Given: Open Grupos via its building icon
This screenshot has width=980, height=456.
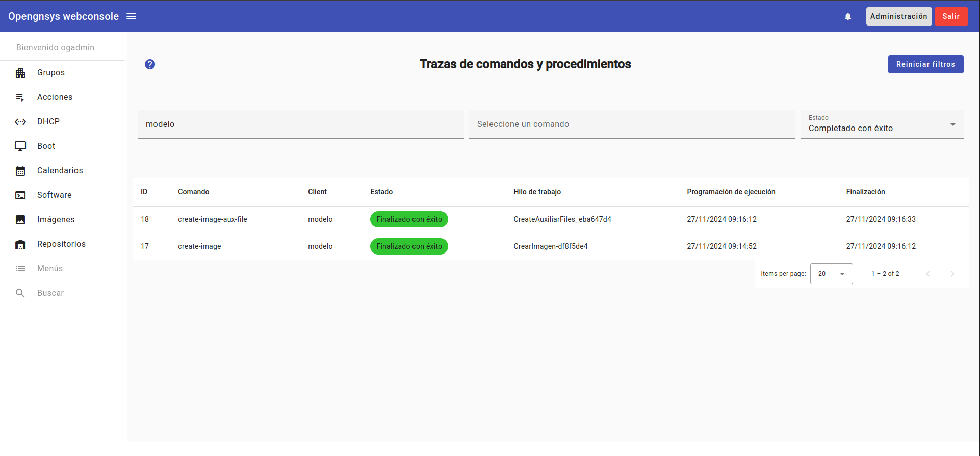Looking at the screenshot, I should point(20,73).
